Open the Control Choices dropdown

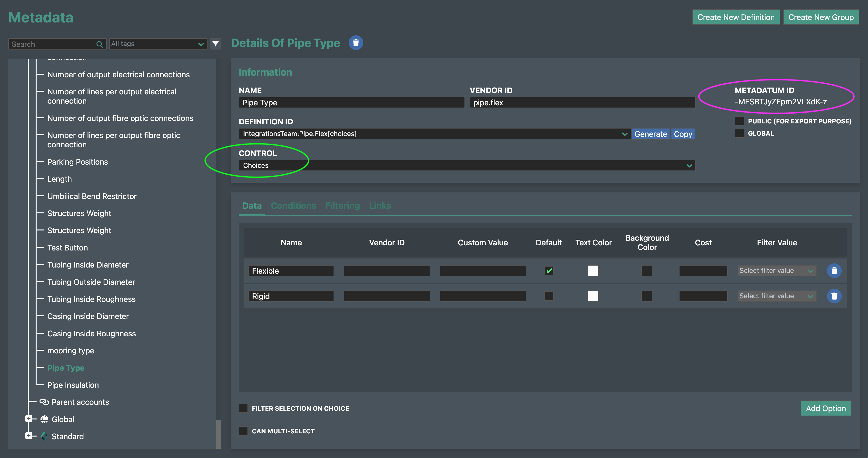click(x=467, y=166)
